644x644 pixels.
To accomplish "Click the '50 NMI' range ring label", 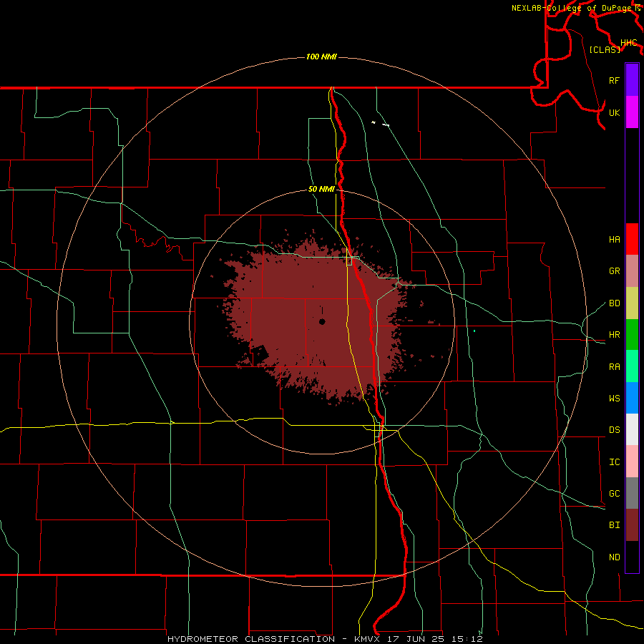I will point(321,189).
